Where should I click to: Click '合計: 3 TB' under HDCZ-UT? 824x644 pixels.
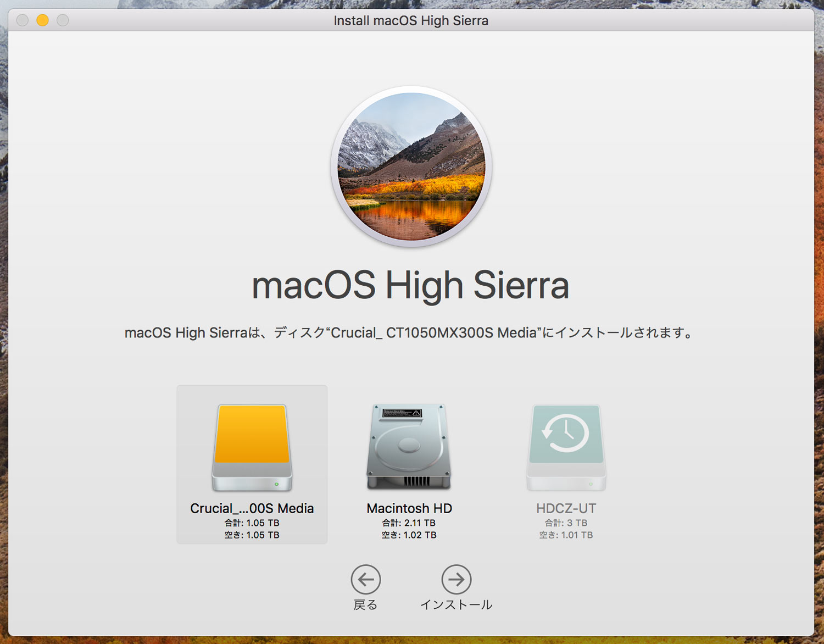point(566,523)
